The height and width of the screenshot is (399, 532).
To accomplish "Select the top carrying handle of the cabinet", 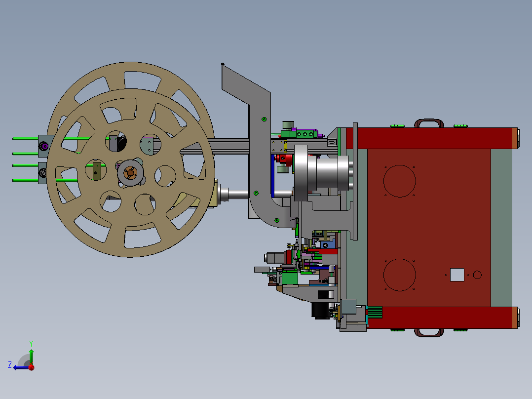I will (429, 123).
